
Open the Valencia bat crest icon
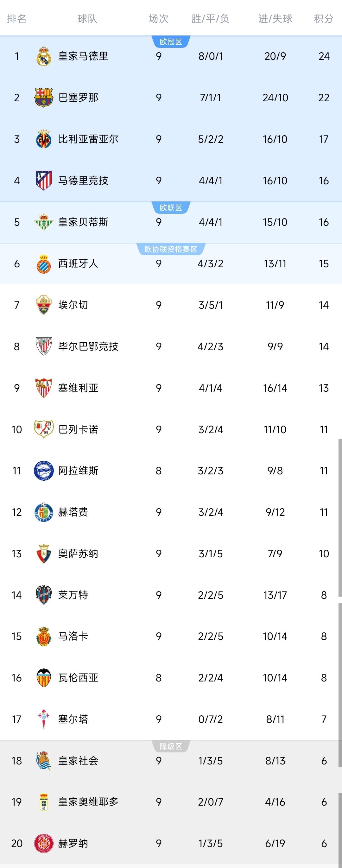[x=44, y=678]
